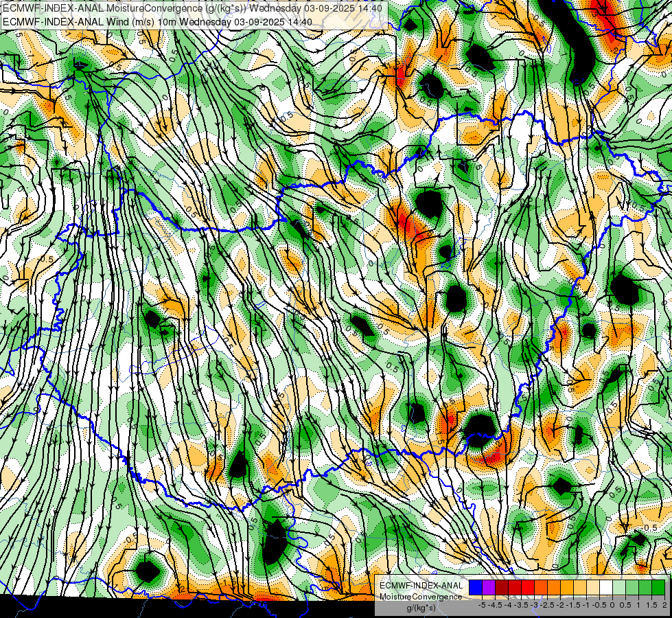The image size is (672, 618).
Task: Select the legend swatch between 0.5 and 1
Action: pyautogui.click(x=632, y=588)
